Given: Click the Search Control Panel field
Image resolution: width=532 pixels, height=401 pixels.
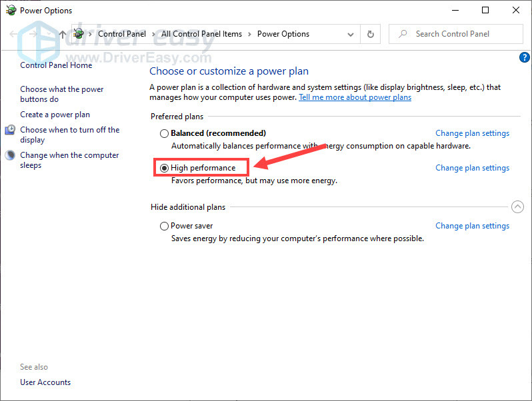Looking at the screenshot, I should [x=460, y=34].
